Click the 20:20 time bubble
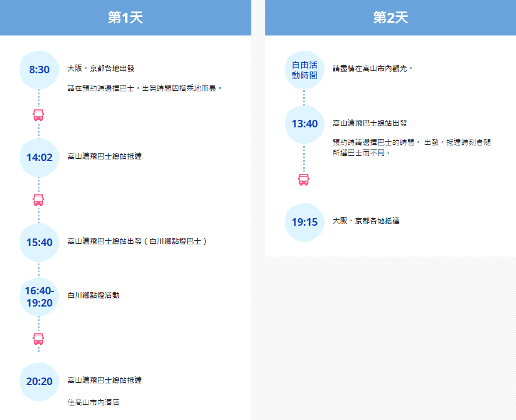This screenshot has width=516, height=420. click(x=39, y=382)
